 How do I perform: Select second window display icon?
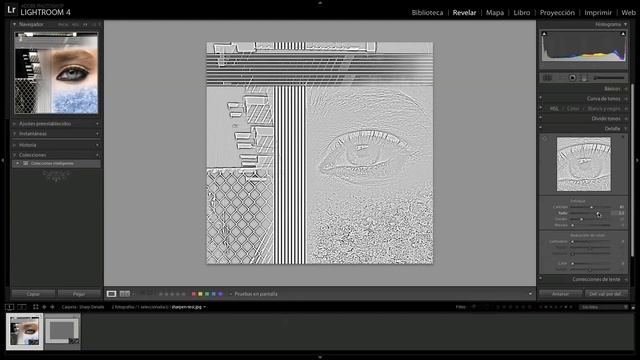click(22, 307)
